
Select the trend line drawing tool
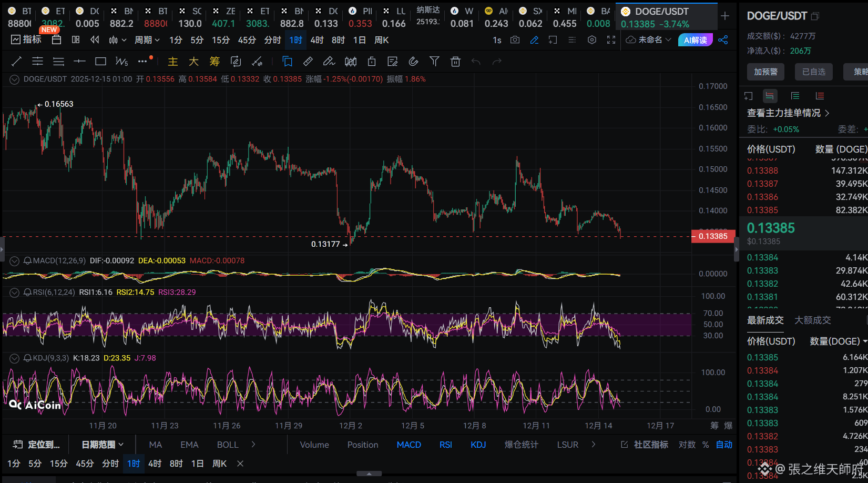[16, 62]
